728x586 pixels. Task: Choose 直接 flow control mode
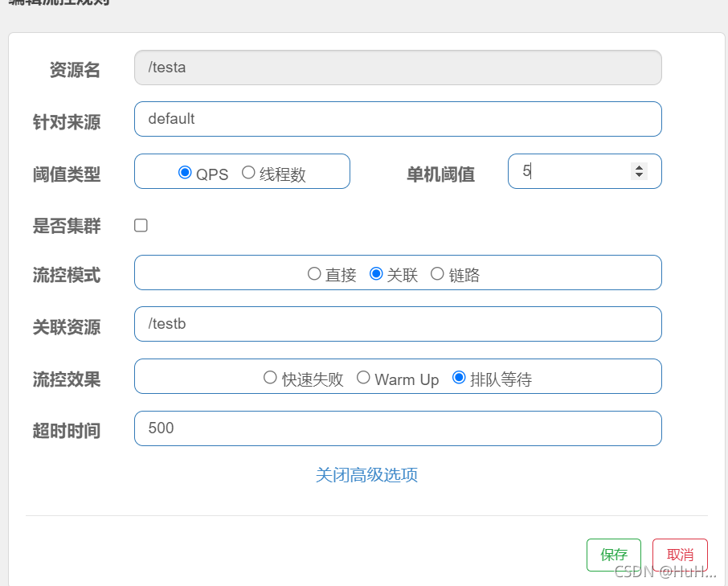coord(314,273)
